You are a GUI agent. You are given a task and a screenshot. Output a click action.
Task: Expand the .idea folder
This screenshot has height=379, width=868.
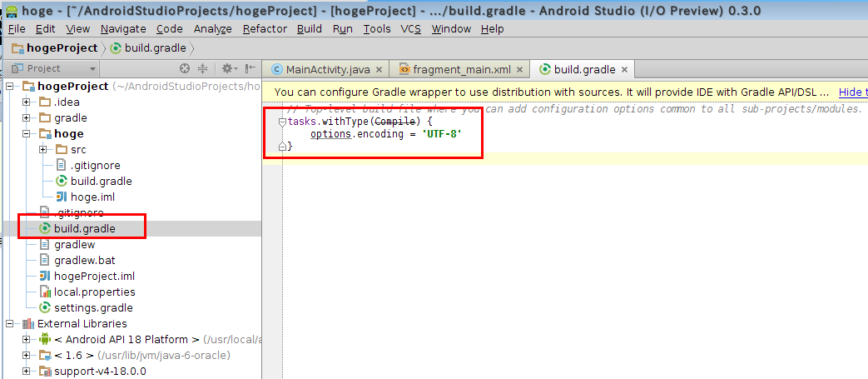(27, 102)
